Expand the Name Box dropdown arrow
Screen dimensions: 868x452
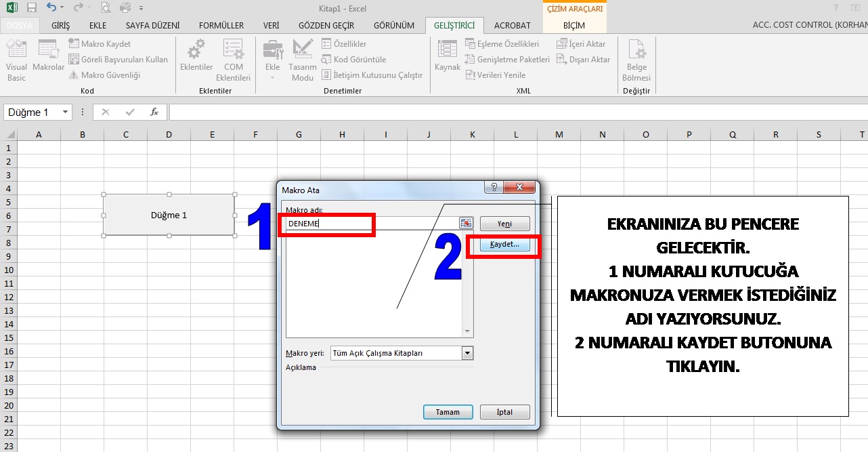coord(66,112)
